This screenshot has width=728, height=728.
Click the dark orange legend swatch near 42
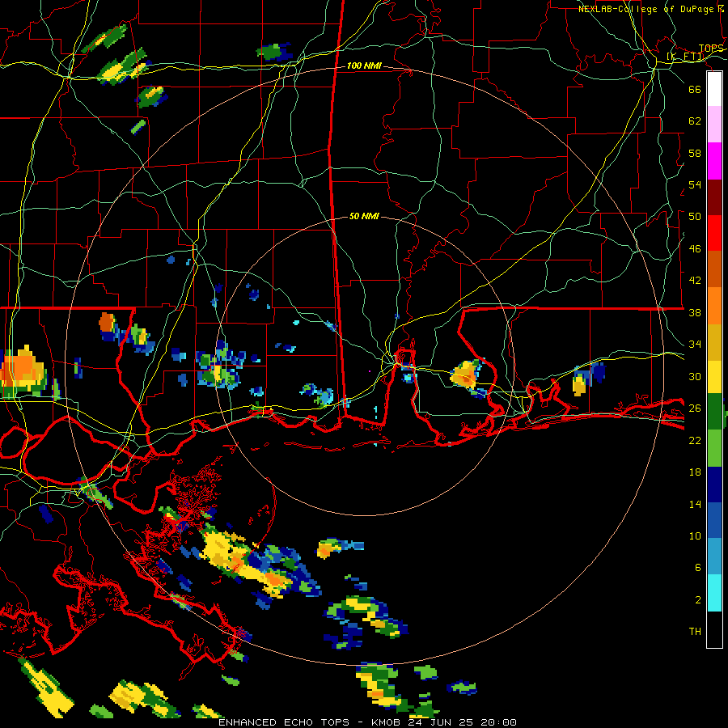tap(714, 269)
